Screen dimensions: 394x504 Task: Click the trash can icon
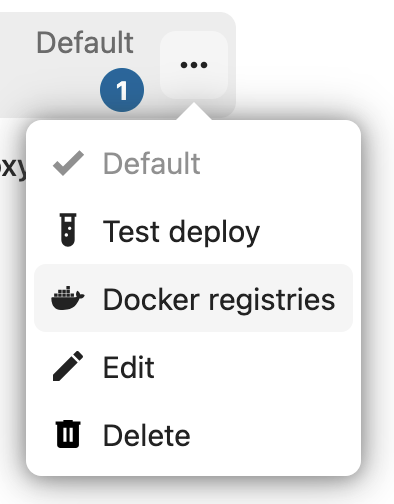[x=68, y=434]
